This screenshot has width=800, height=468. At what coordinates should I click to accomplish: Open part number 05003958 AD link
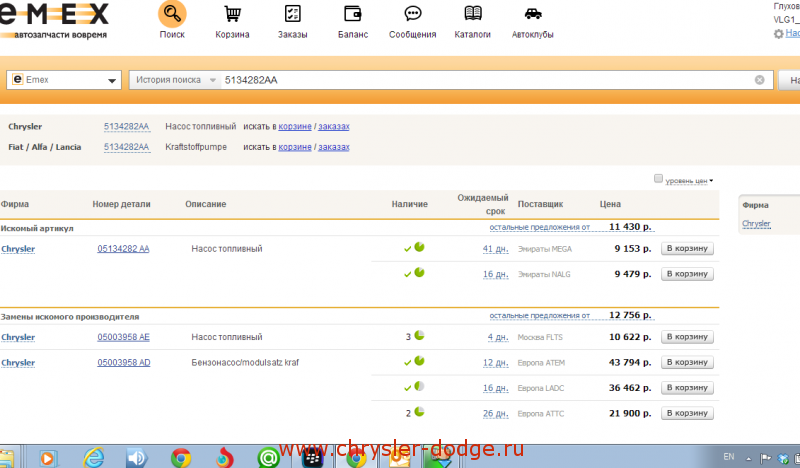click(x=124, y=362)
